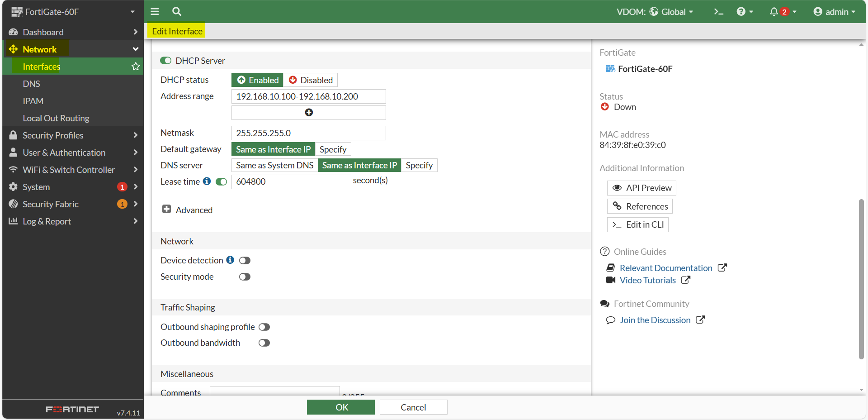The image size is (868, 420).
Task: Expand the System menu chevron
Action: 136,187
